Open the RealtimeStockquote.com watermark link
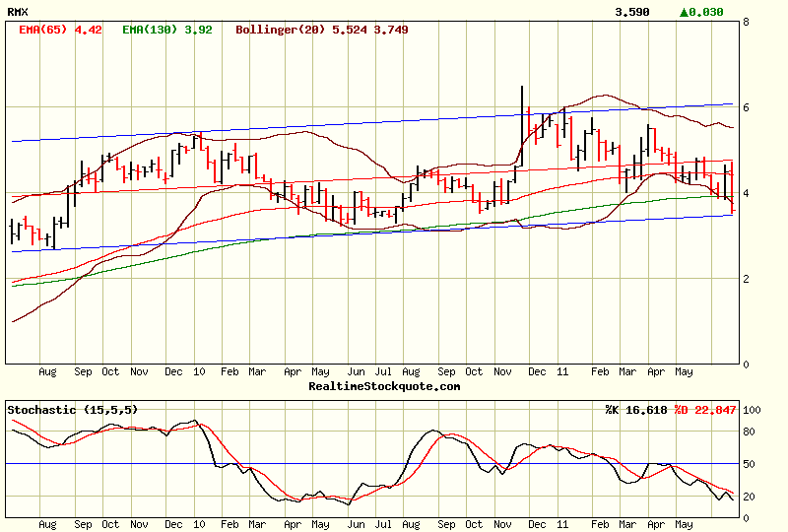Screen dimensions: 788x532 (x=384, y=386)
